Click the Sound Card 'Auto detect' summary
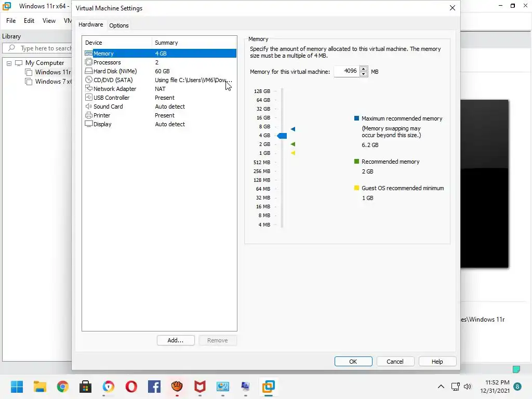532x399 pixels. 170,106
